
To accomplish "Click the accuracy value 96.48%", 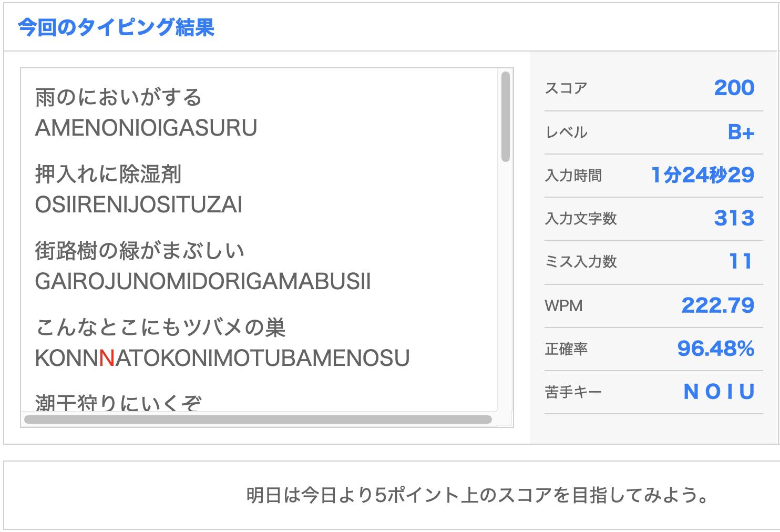I will 715,349.
